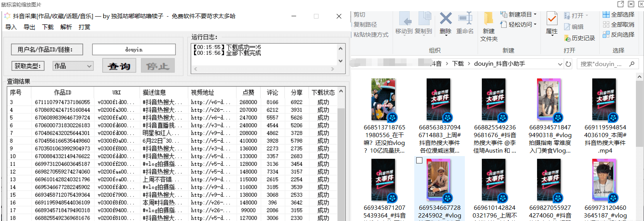This screenshot has width=644, height=221.
Task: Open 轻松访问 dropdown in Explorer
Action: click(x=519, y=24)
